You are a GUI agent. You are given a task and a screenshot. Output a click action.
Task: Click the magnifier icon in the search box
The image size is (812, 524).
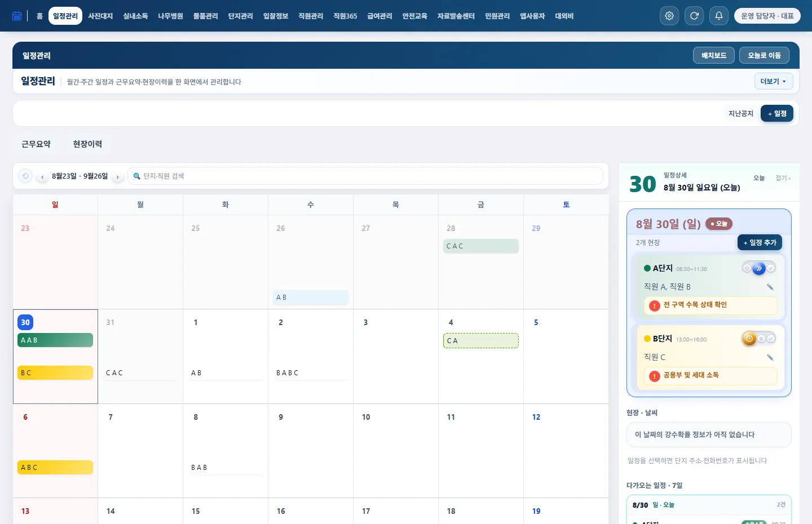(136, 176)
